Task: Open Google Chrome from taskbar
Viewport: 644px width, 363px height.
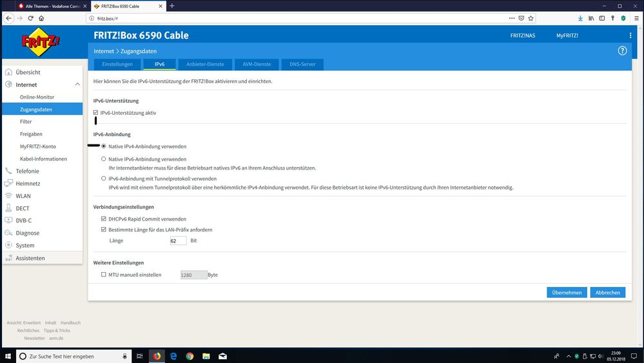Action: (190, 356)
